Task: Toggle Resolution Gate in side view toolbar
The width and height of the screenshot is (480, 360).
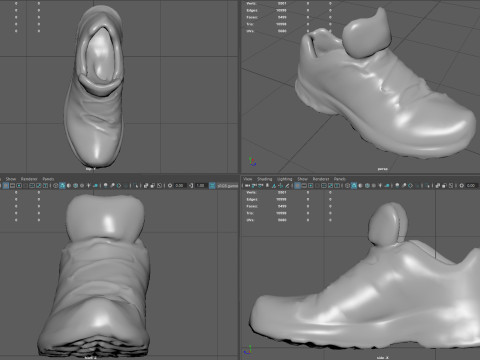Action: tap(311, 185)
